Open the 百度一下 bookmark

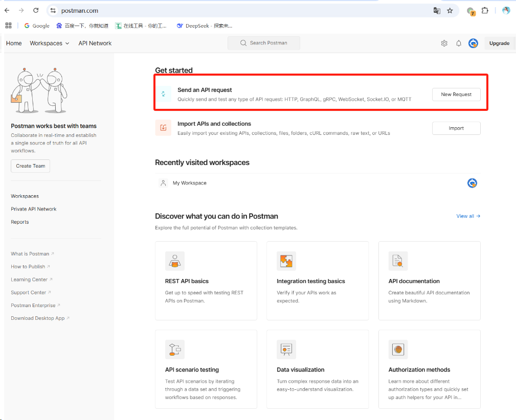coord(82,26)
